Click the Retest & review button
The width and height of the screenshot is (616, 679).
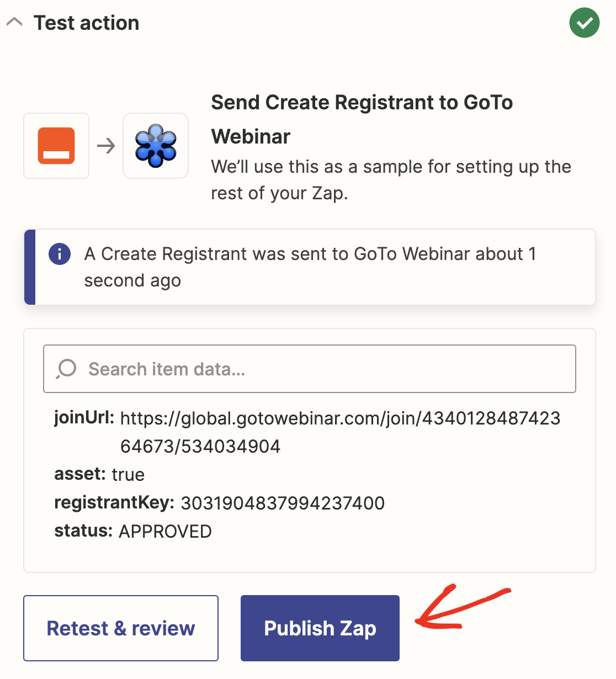tap(121, 628)
